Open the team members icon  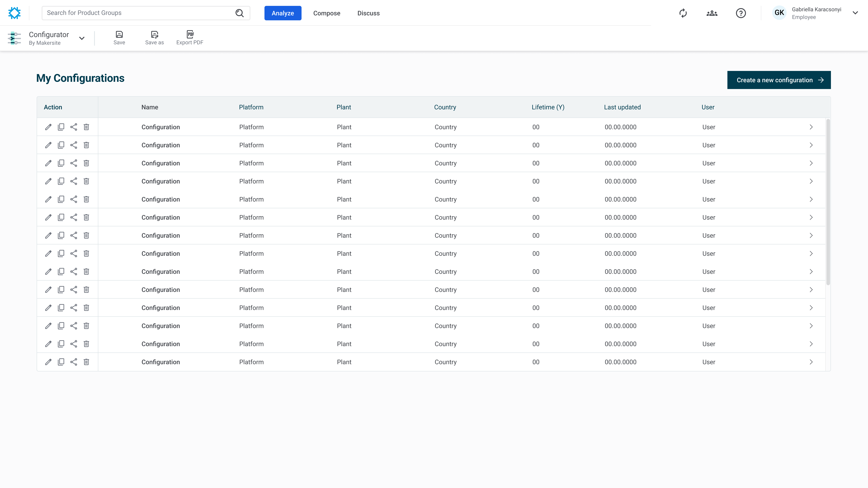tap(712, 13)
